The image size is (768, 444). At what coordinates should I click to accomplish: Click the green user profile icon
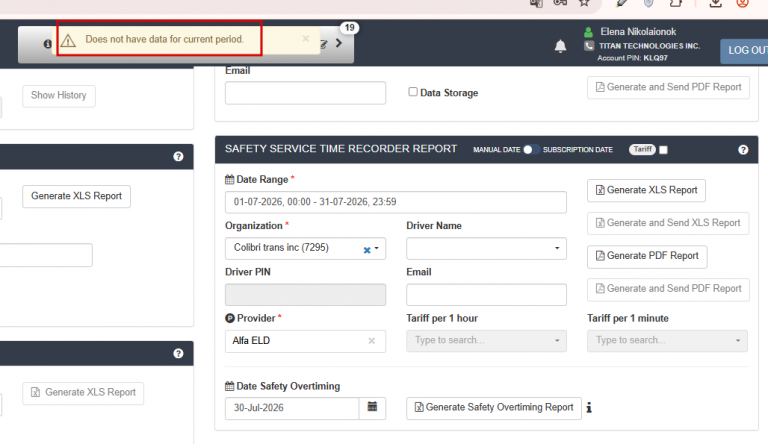588,32
